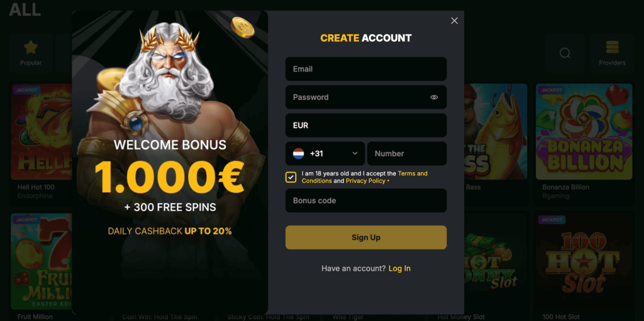Close the Create Account dialog
Viewport: 644px width, 321px height.
pos(454,21)
